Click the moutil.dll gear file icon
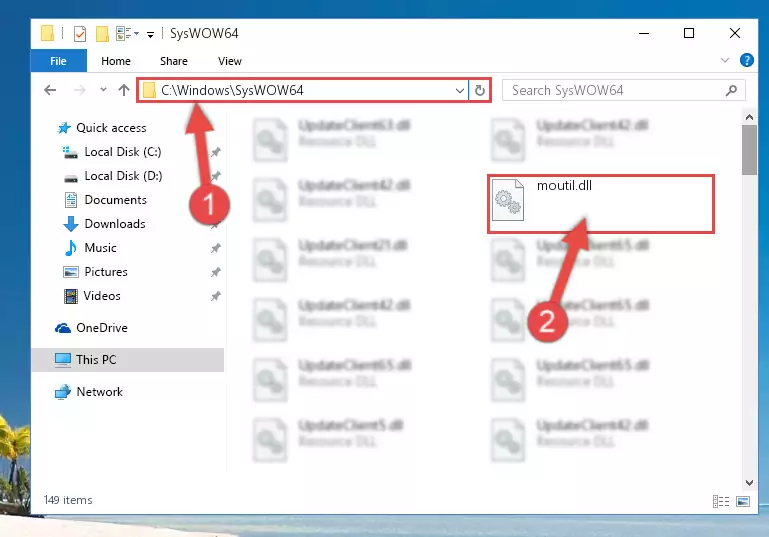Image resolution: width=769 pixels, height=537 pixels. [508, 200]
